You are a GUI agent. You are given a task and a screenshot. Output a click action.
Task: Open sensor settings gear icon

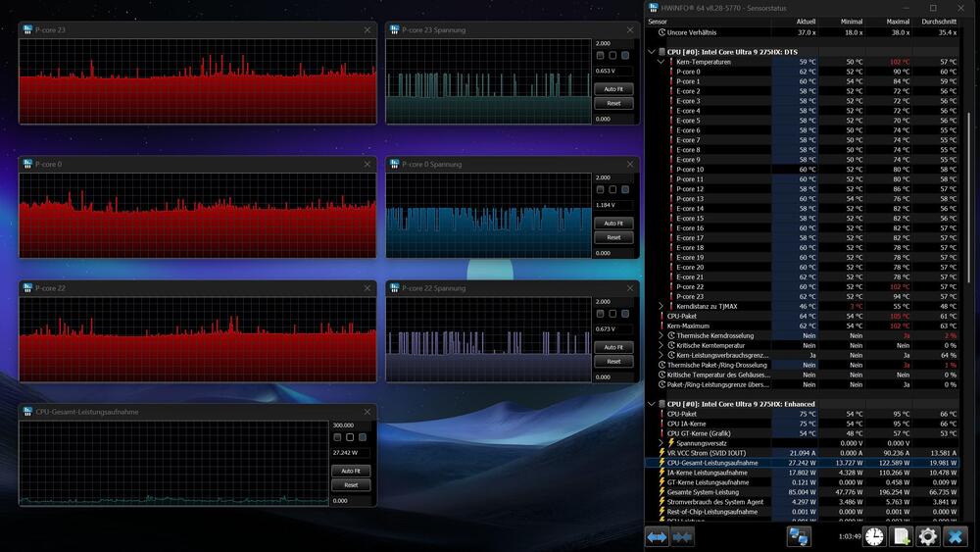click(927, 536)
